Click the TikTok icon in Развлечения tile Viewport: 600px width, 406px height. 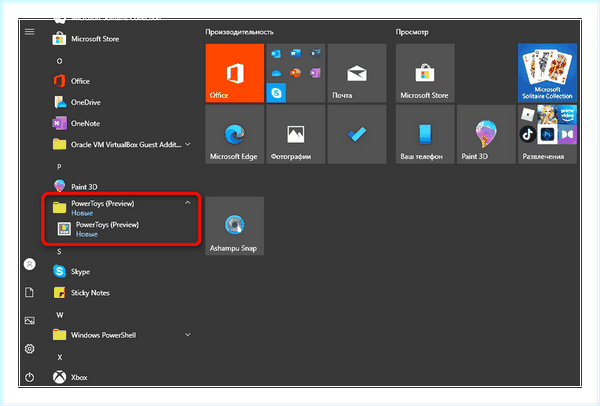[x=528, y=134]
